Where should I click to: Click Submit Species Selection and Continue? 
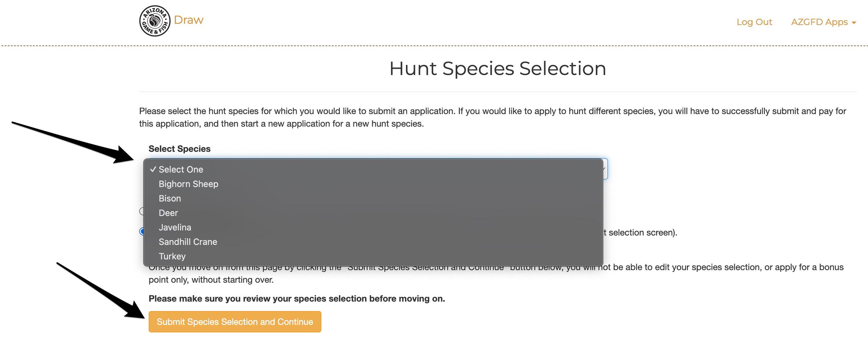pos(235,322)
